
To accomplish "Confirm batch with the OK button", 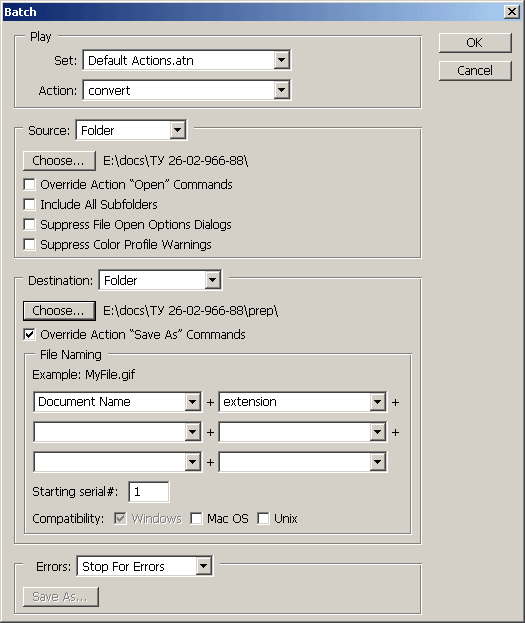I will pyautogui.click(x=475, y=43).
